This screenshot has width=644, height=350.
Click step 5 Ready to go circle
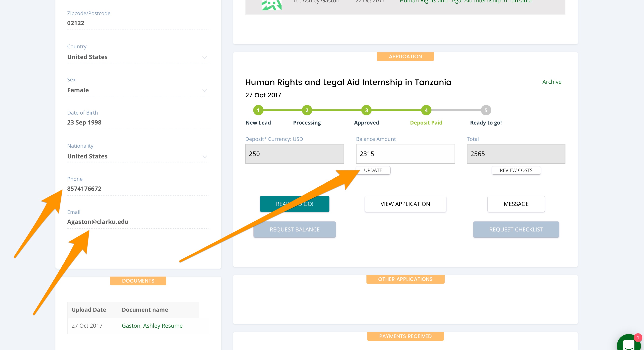click(x=486, y=110)
